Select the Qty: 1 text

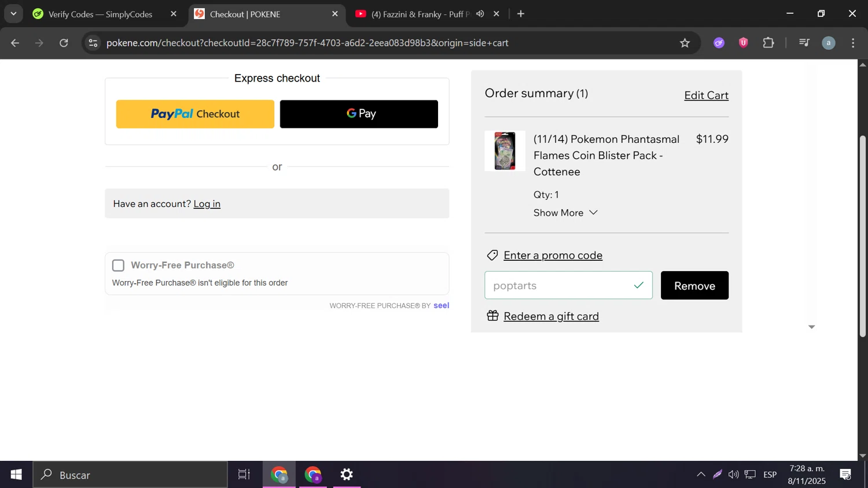pos(546,195)
